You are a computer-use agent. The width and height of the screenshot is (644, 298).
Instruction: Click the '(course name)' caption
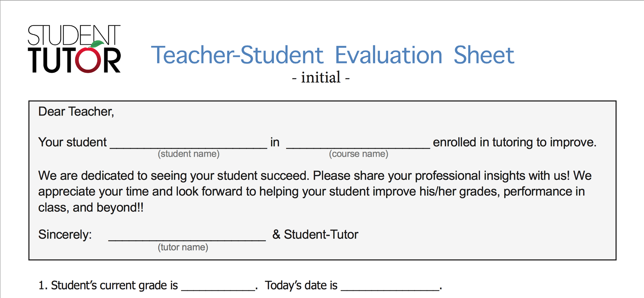tap(359, 154)
